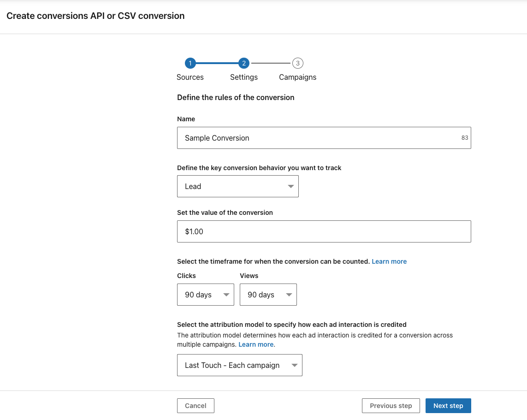Open Learn more link about attribution model
This screenshot has width=527, height=420.
click(256, 344)
